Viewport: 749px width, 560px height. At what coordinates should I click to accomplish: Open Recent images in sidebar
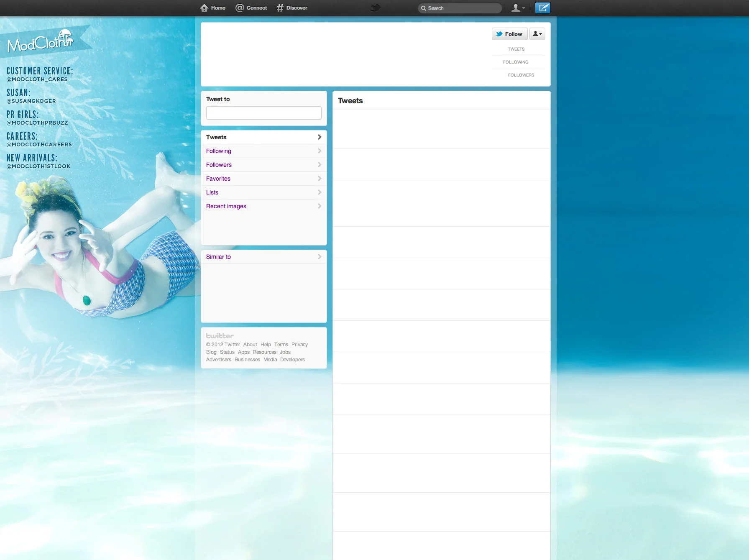(x=264, y=206)
